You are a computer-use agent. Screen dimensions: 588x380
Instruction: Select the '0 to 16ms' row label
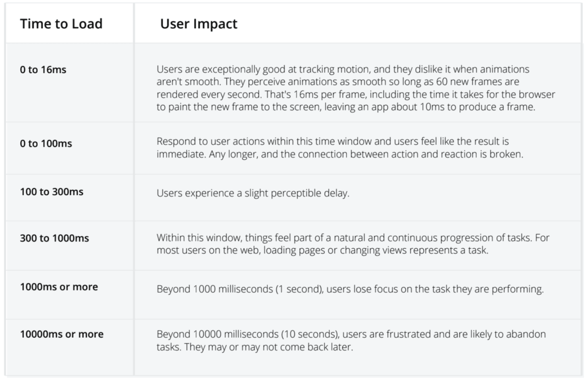[x=43, y=70]
